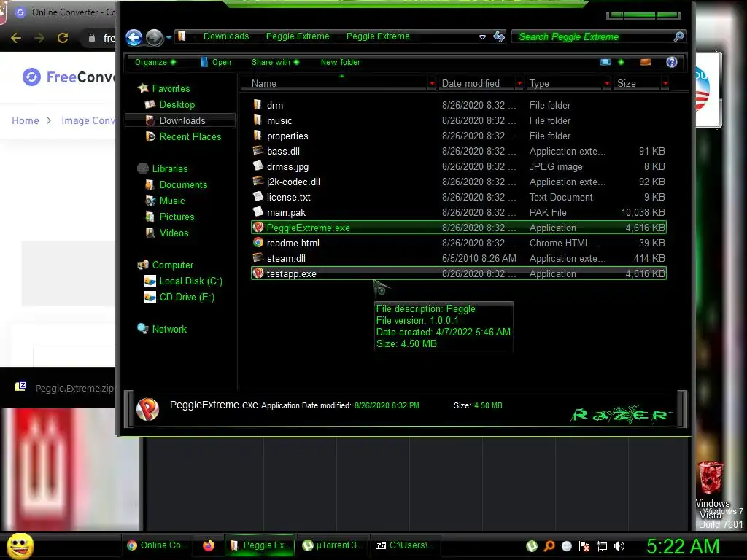The image size is (747, 560).
Task: Select Favorites in navigation pane
Action: pos(171,88)
